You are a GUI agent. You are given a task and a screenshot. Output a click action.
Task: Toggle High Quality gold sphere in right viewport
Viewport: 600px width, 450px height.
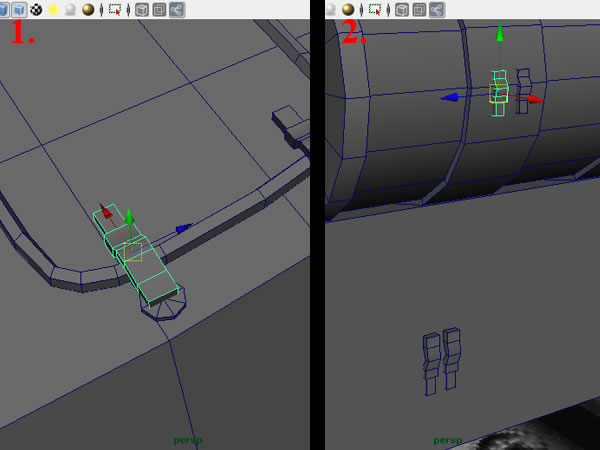click(x=348, y=10)
